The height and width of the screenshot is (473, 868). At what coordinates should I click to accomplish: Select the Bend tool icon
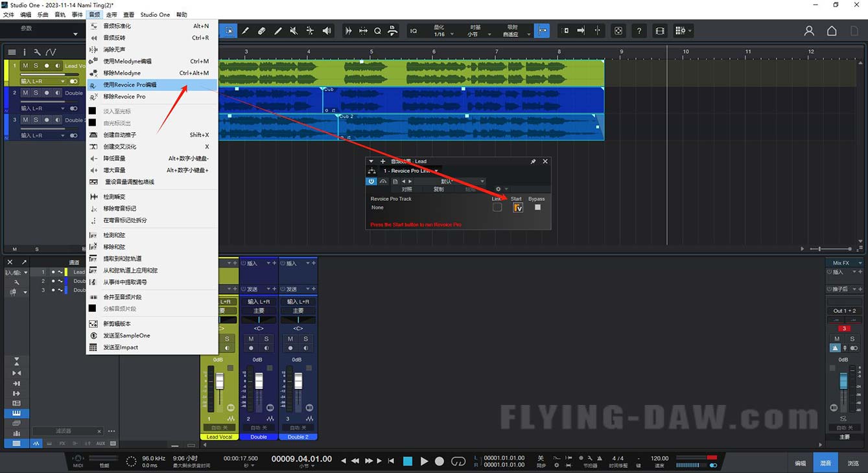(x=310, y=30)
